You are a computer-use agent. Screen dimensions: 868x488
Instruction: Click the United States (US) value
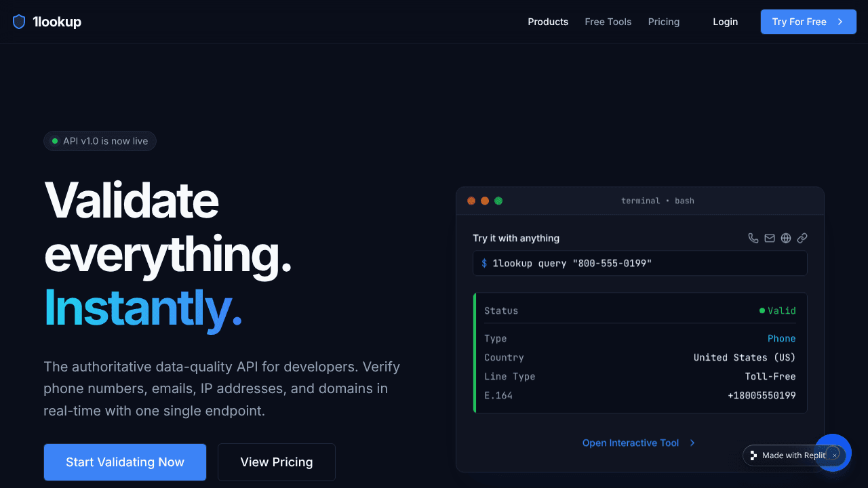tap(745, 357)
